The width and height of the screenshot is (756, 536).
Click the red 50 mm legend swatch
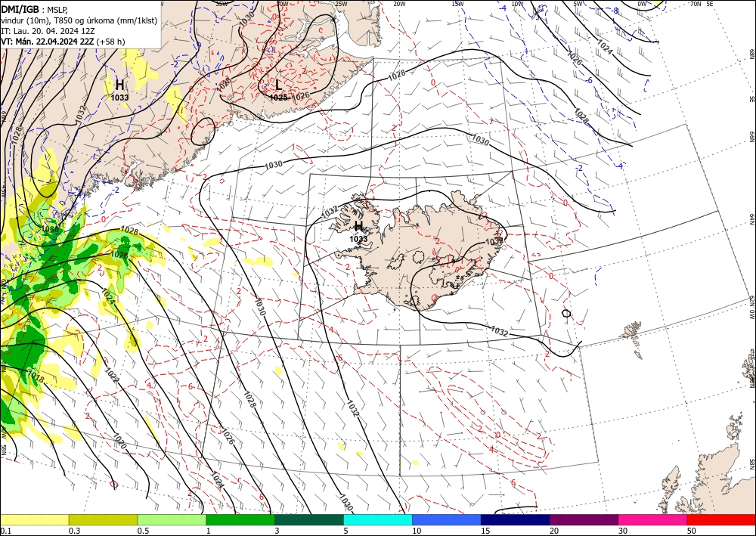[721, 519]
